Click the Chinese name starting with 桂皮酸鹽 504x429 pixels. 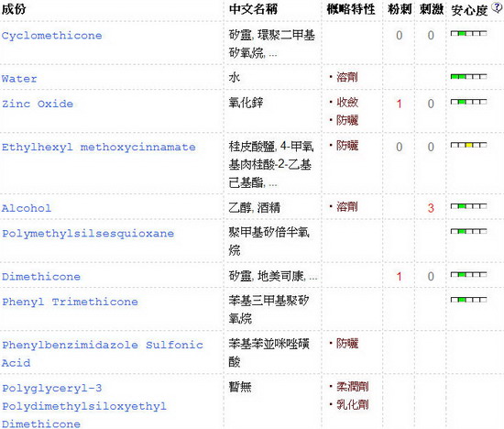click(x=271, y=164)
